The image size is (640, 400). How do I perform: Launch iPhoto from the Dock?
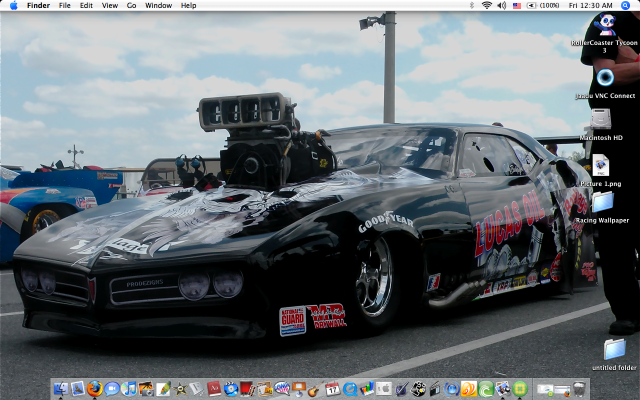click(146, 389)
